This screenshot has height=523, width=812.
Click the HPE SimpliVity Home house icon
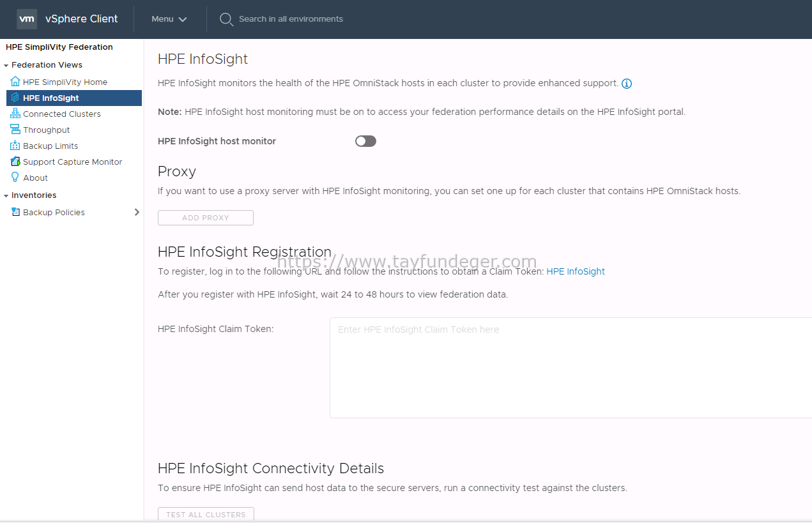pyautogui.click(x=15, y=82)
